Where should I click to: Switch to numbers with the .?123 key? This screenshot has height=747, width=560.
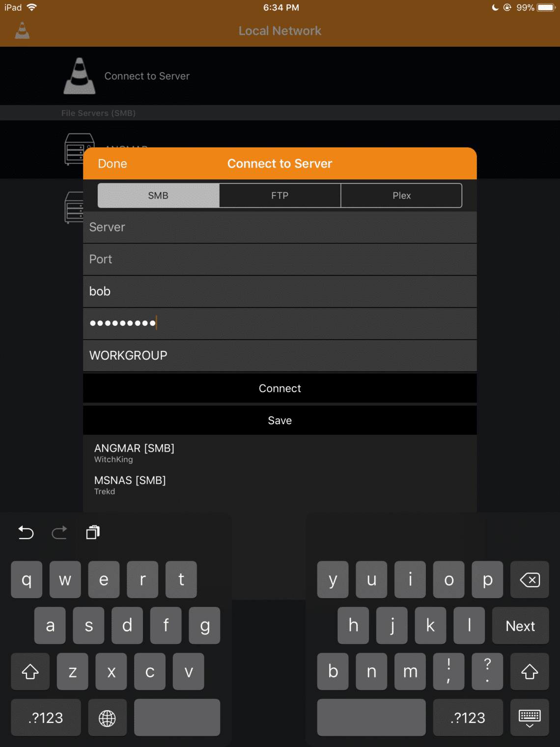coord(45,718)
